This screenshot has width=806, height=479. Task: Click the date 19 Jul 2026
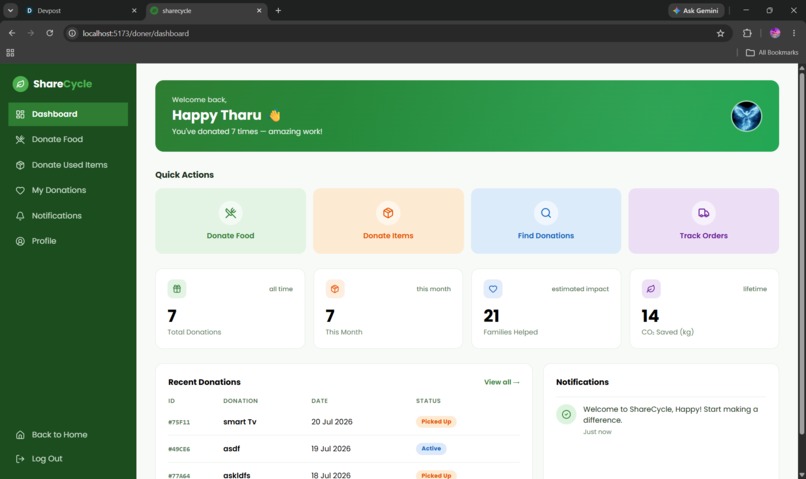331,449
